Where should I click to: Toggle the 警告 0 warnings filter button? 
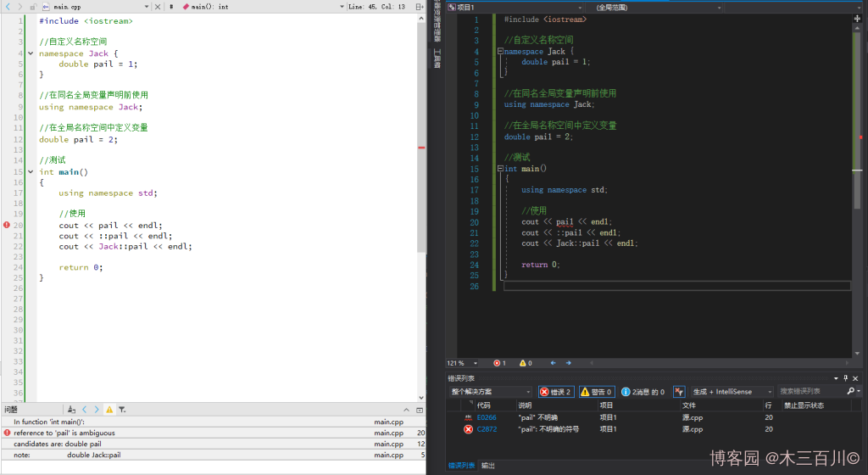pyautogui.click(x=596, y=392)
